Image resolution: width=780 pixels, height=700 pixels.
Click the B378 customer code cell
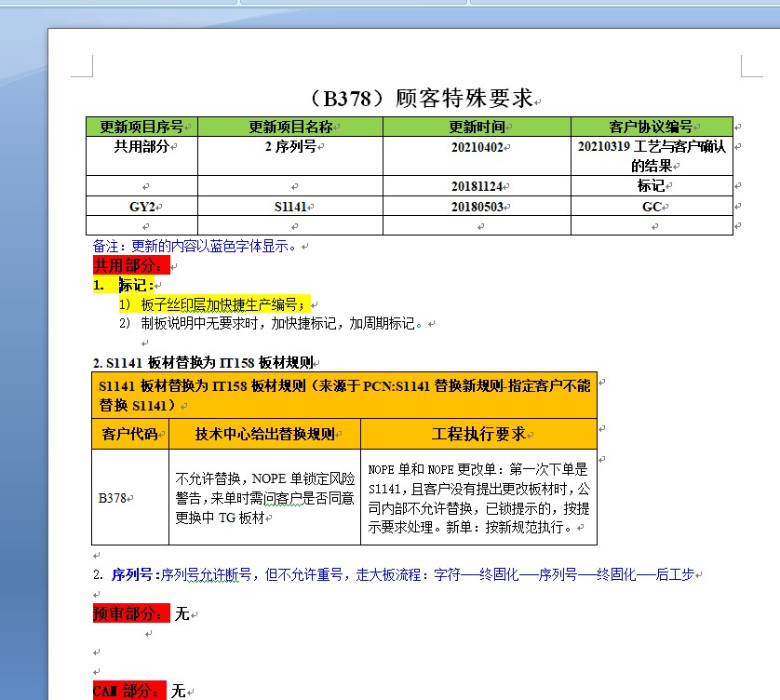(130, 497)
